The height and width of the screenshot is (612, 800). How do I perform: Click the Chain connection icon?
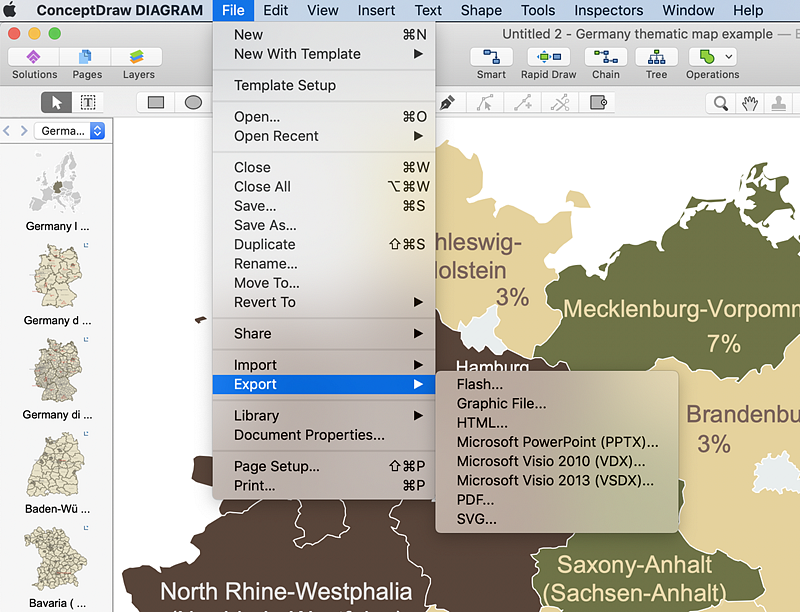click(x=606, y=57)
